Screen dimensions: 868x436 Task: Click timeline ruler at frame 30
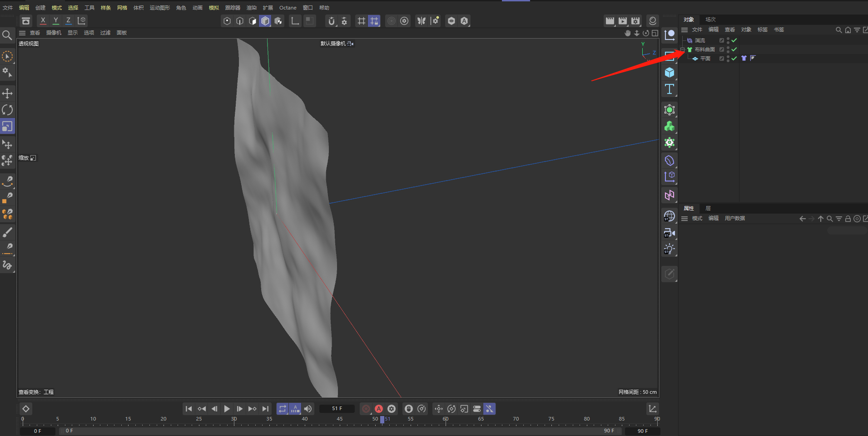click(234, 420)
